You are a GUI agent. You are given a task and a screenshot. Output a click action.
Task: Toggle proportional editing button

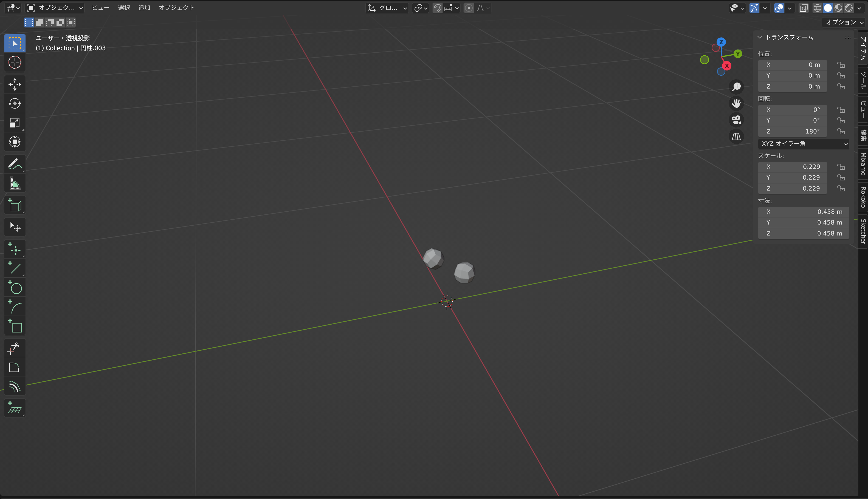469,8
